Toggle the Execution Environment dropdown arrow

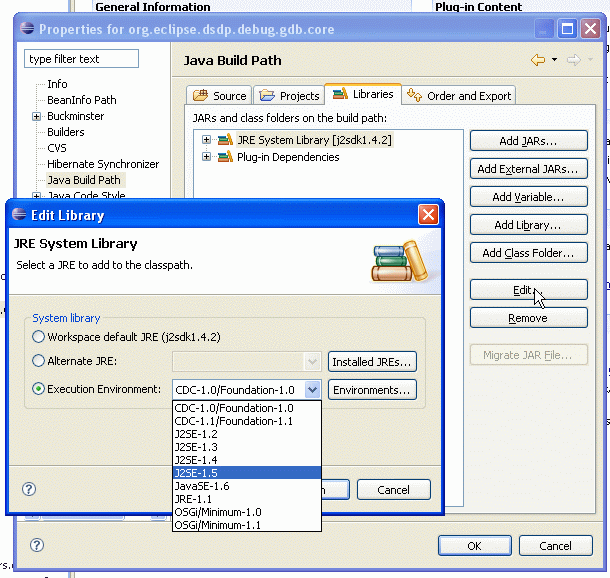[x=313, y=390]
